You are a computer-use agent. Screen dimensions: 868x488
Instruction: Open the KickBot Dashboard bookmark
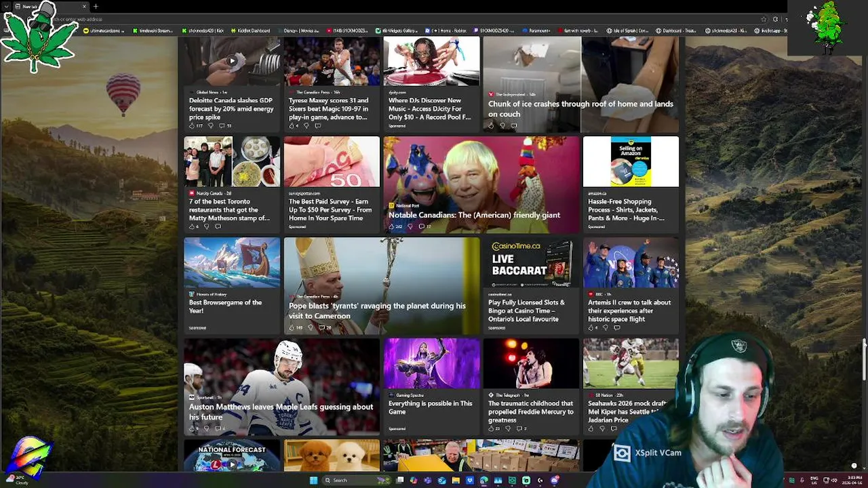point(250,30)
